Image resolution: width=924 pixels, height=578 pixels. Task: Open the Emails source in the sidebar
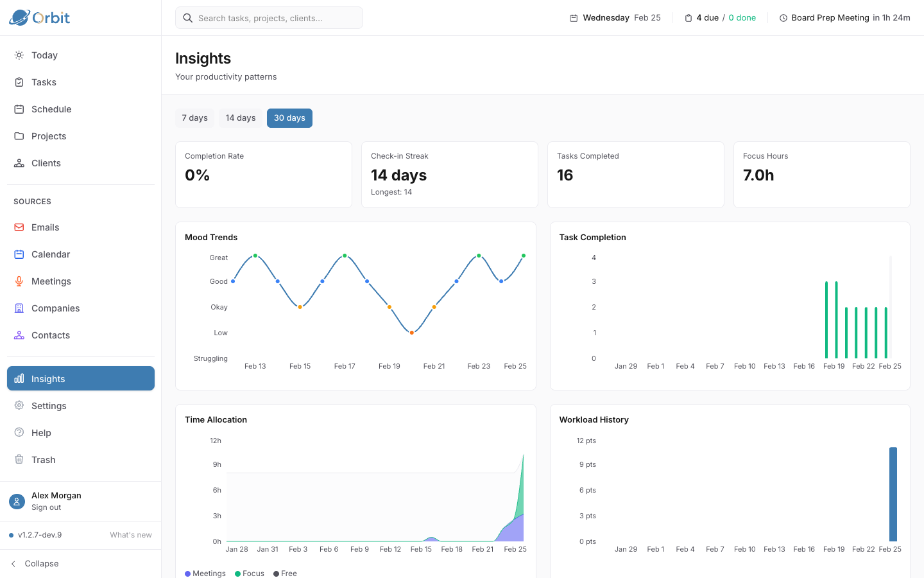click(45, 227)
